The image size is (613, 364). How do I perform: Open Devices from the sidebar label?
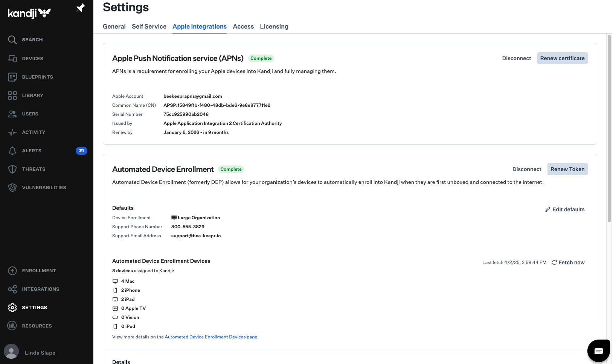[x=33, y=59]
